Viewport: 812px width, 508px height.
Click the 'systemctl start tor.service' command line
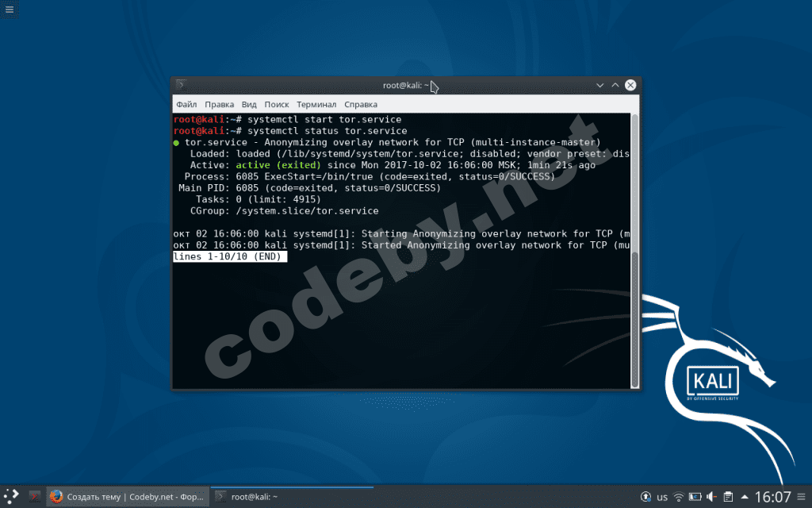[287, 120]
